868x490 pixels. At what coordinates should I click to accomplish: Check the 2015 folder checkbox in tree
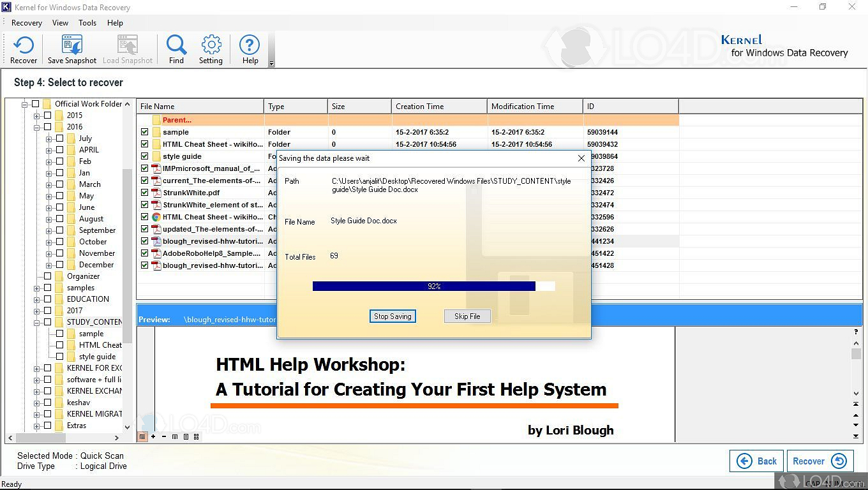coord(47,115)
